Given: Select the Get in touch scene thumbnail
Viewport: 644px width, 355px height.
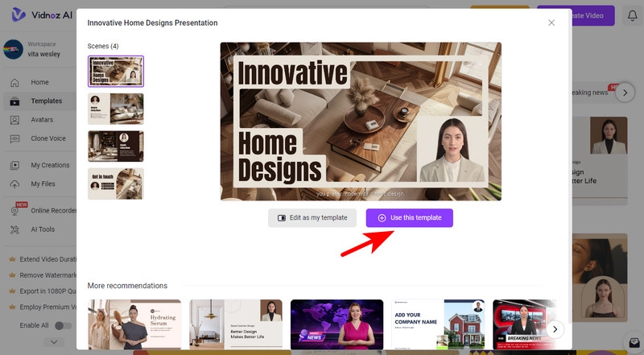Looking at the screenshot, I should point(115,184).
